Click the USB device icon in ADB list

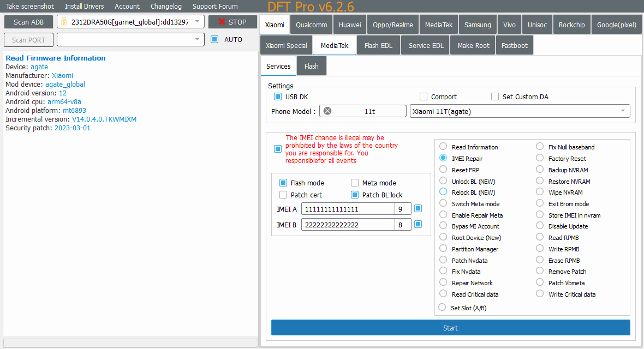[64, 22]
